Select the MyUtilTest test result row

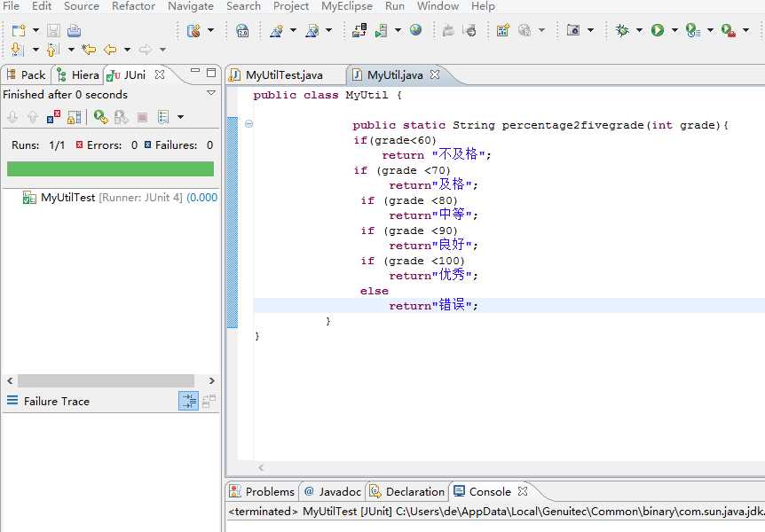120,198
